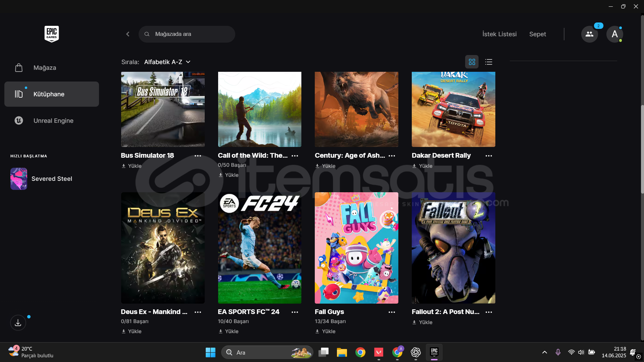Open options for Fall Guys
Viewport: 644px width, 362px height.
[392, 312]
